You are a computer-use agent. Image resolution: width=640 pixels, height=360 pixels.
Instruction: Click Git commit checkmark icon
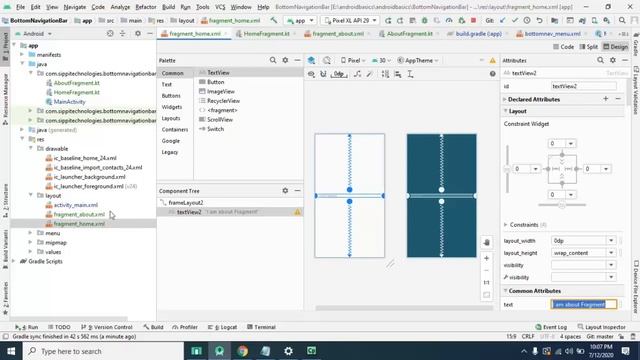[515, 20]
